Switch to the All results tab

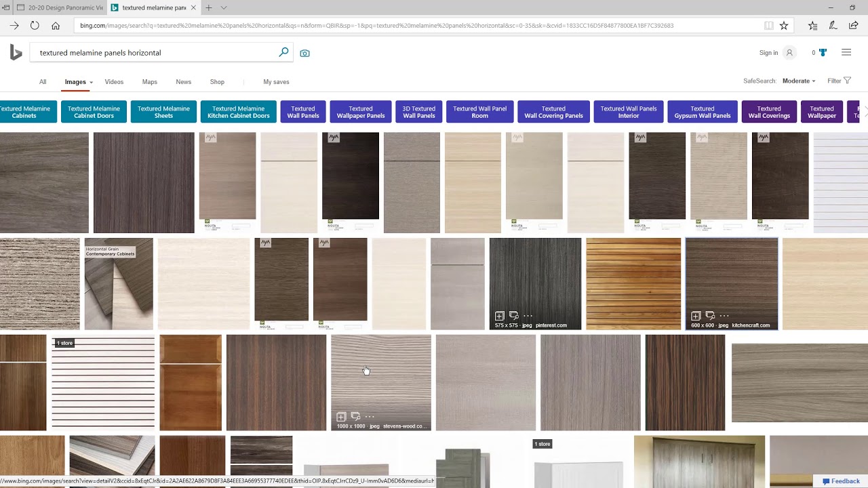pyautogui.click(x=43, y=82)
